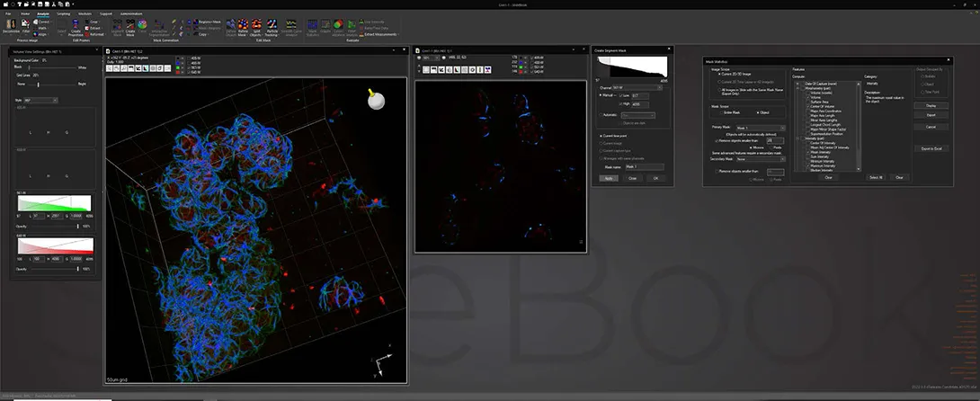Click the Export to Excel button
Viewport: 980px width, 401px height.
click(931, 148)
